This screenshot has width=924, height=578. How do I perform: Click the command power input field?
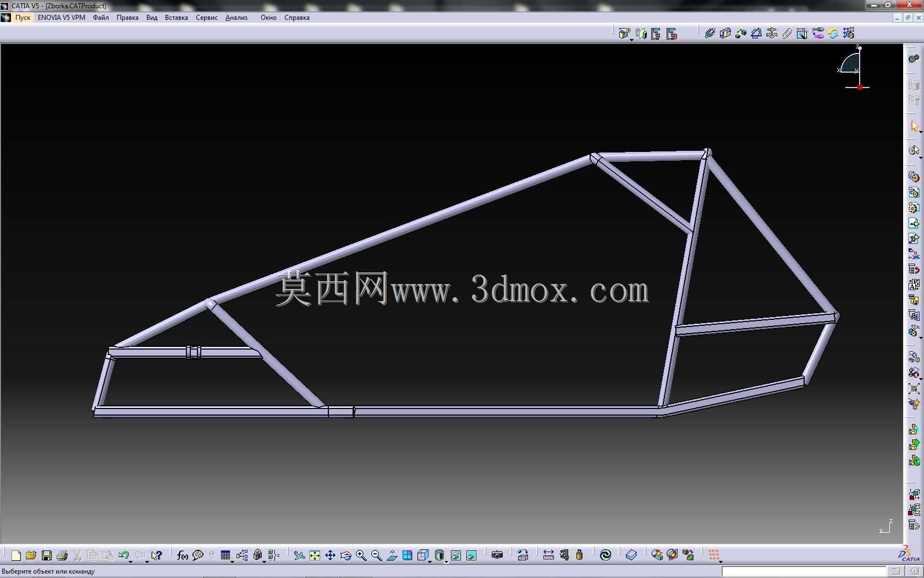[x=804, y=571]
